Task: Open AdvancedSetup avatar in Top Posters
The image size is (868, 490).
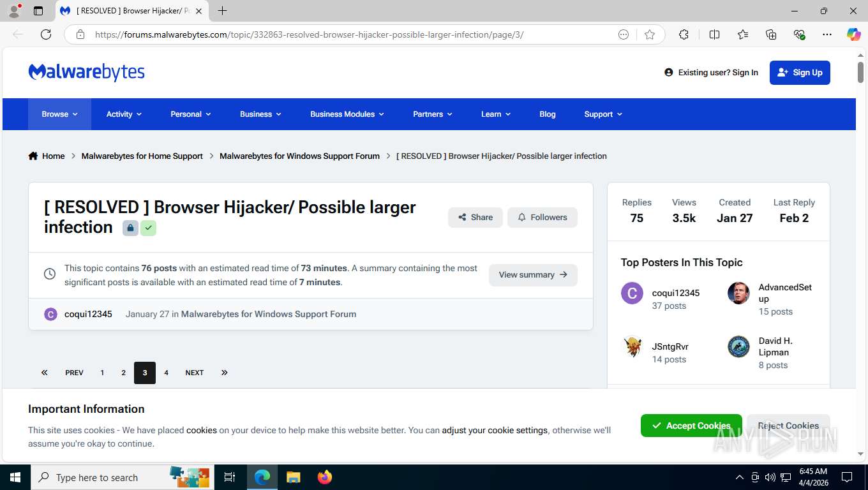Action: pos(738,293)
